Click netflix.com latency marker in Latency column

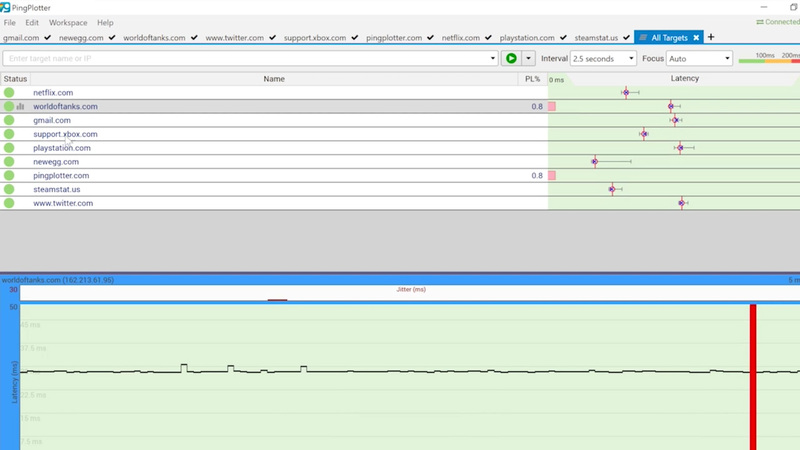[626, 92]
